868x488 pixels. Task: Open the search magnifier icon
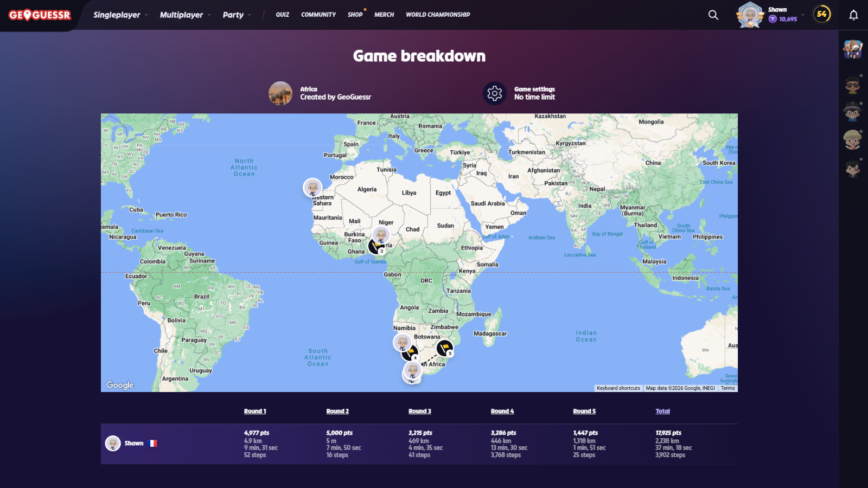click(x=713, y=15)
